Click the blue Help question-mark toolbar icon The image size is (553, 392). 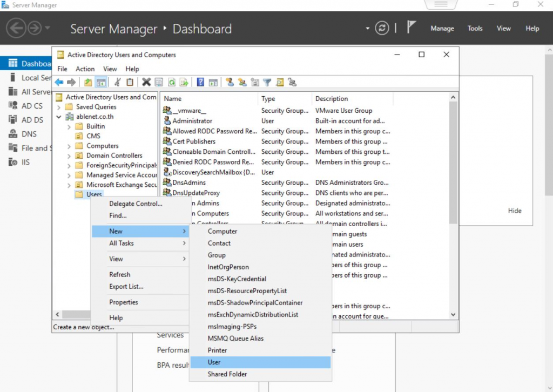pos(200,82)
